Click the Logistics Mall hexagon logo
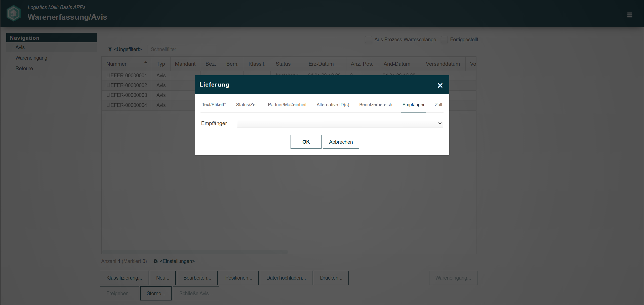The height and width of the screenshot is (305, 644). click(14, 13)
